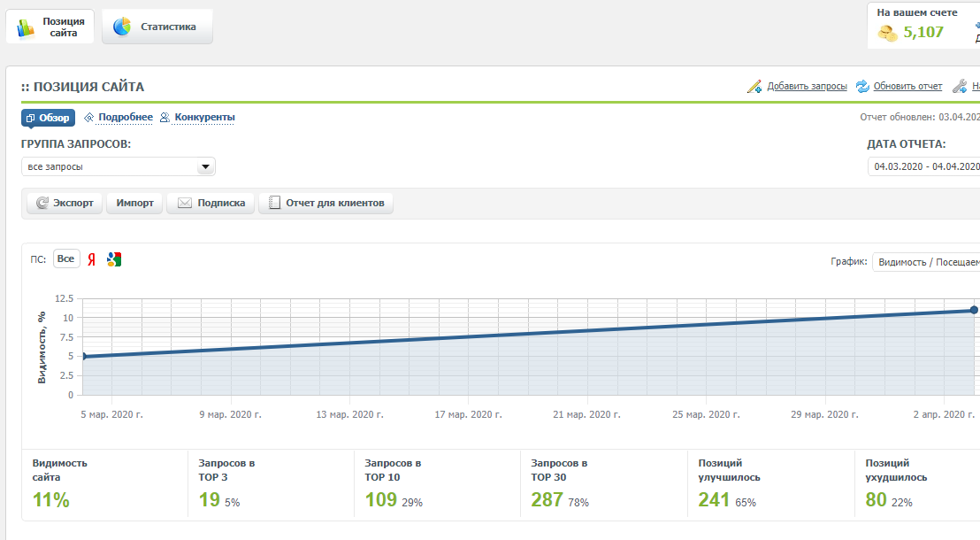This screenshot has width=980, height=540.
Task: Filter by Google search engine icon
Action: click(x=114, y=259)
